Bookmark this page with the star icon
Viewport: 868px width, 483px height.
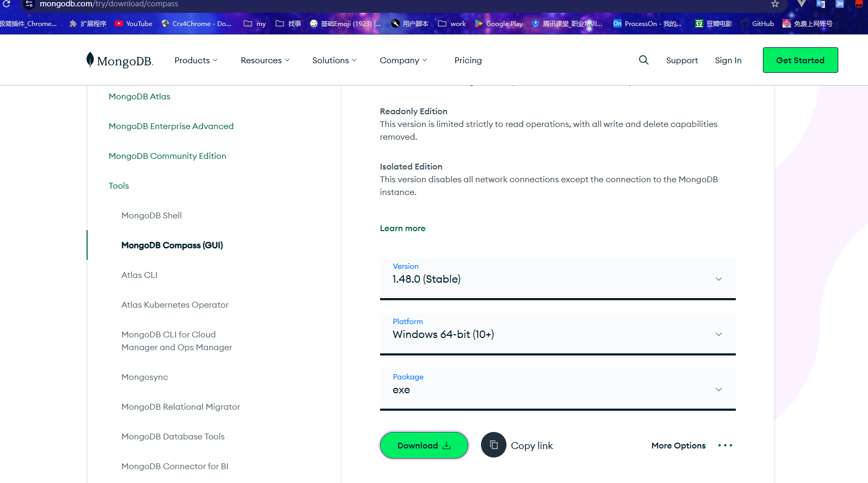coord(775,4)
